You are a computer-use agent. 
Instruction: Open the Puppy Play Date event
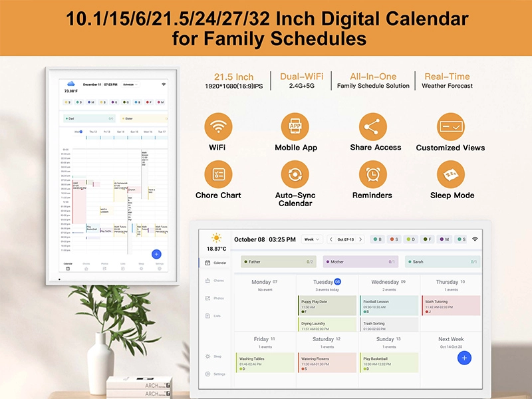click(327, 305)
